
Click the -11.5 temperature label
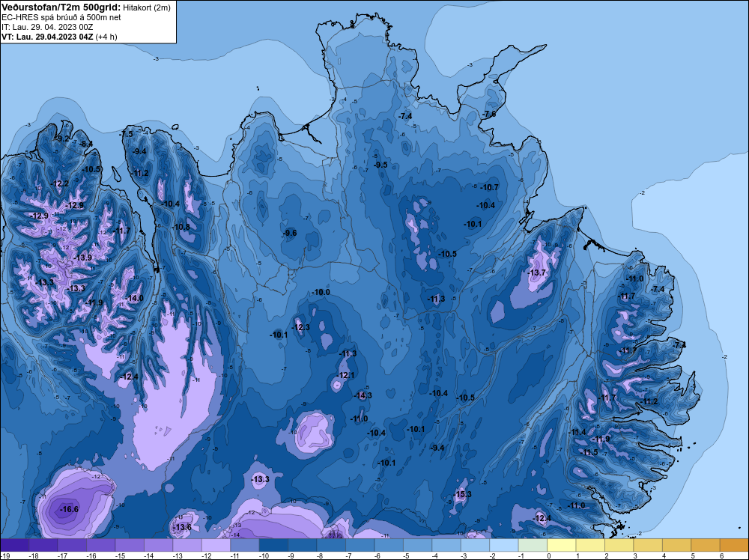point(589,452)
